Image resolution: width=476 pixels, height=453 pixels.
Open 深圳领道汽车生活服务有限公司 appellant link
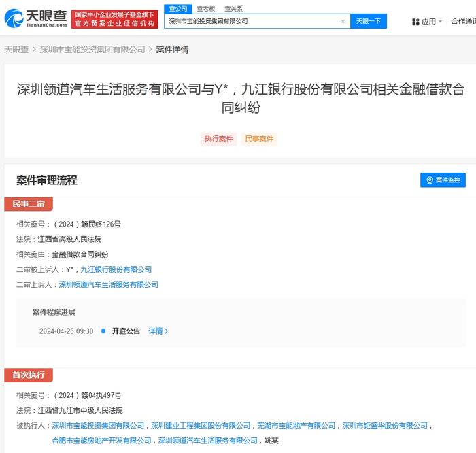pyautogui.click(x=108, y=285)
